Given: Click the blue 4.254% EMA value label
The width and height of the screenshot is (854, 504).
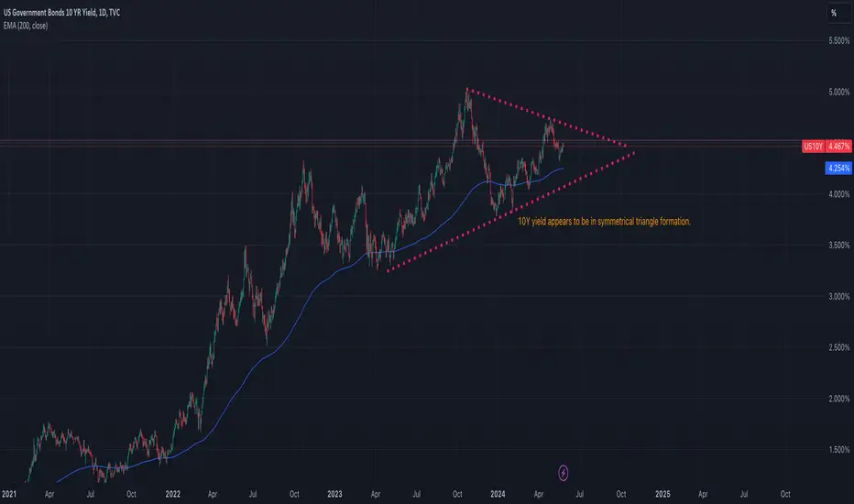Looking at the screenshot, I should 838,168.
